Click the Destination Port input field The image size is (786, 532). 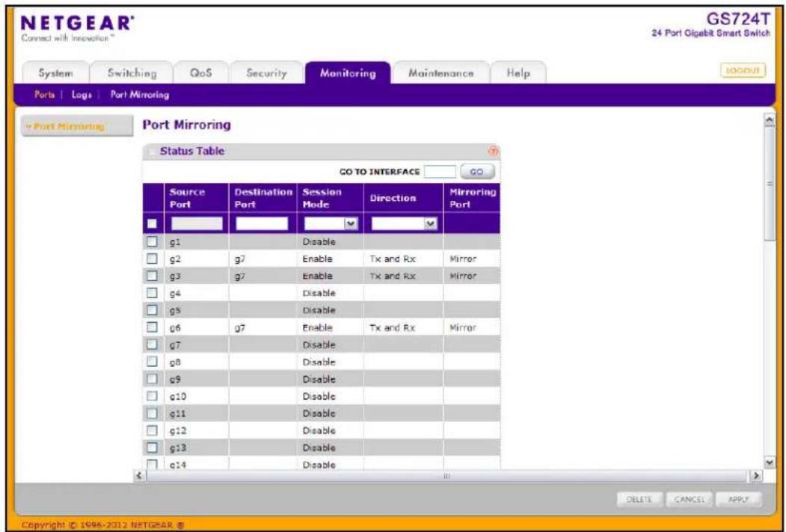tap(262, 223)
